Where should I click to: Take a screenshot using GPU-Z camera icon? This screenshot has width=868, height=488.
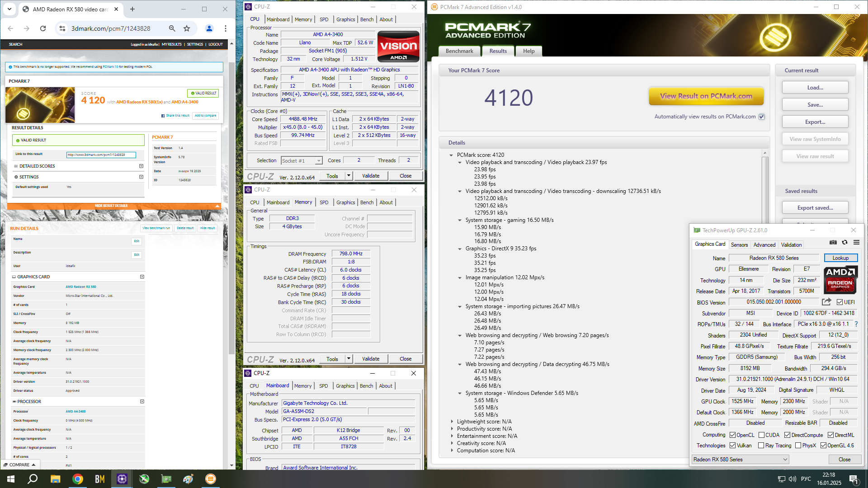(833, 243)
